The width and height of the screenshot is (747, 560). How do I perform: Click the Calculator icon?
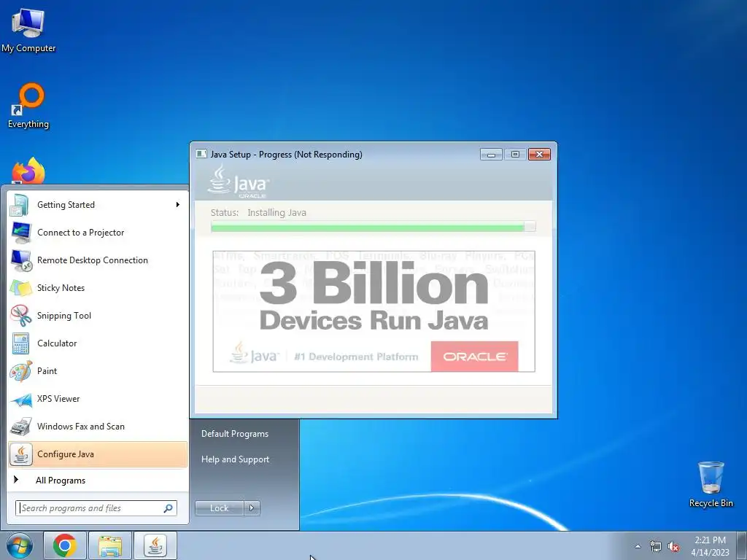pyautogui.click(x=20, y=343)
